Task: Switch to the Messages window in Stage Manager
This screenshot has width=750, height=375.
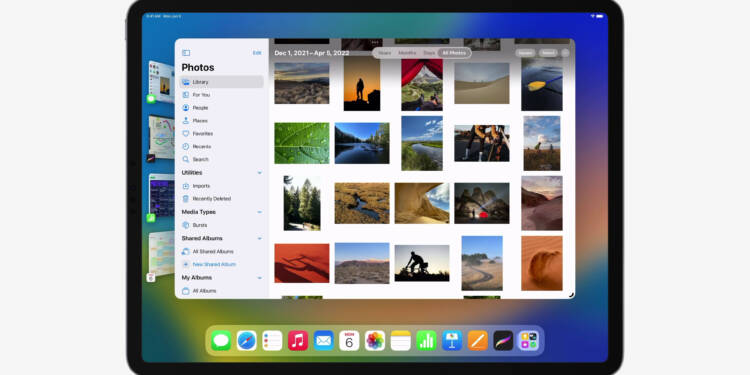Action: [x=162, y=82]
